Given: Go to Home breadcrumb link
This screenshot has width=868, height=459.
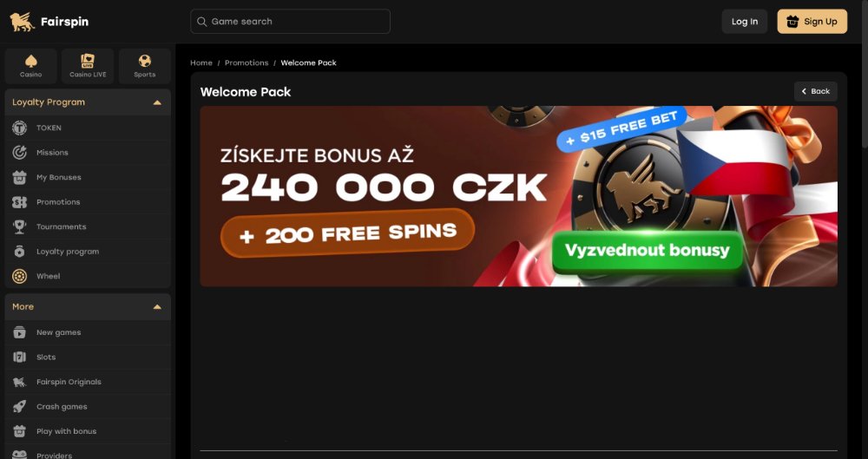Looking at the screenshot, I should (x=201, y=62).
